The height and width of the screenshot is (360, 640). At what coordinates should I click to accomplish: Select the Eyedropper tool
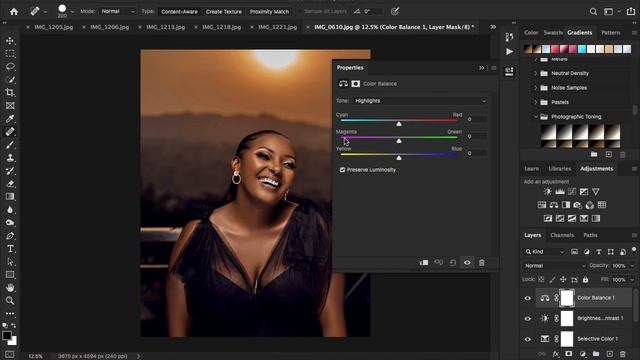coord(10,119)
